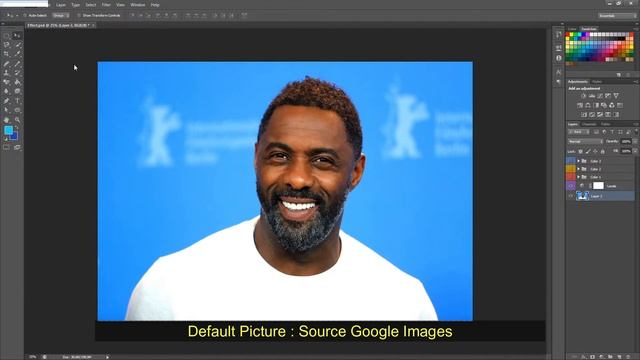Open the collapsed Character panel icon
Screen dimensions: 640x360
tap(558, 72)
